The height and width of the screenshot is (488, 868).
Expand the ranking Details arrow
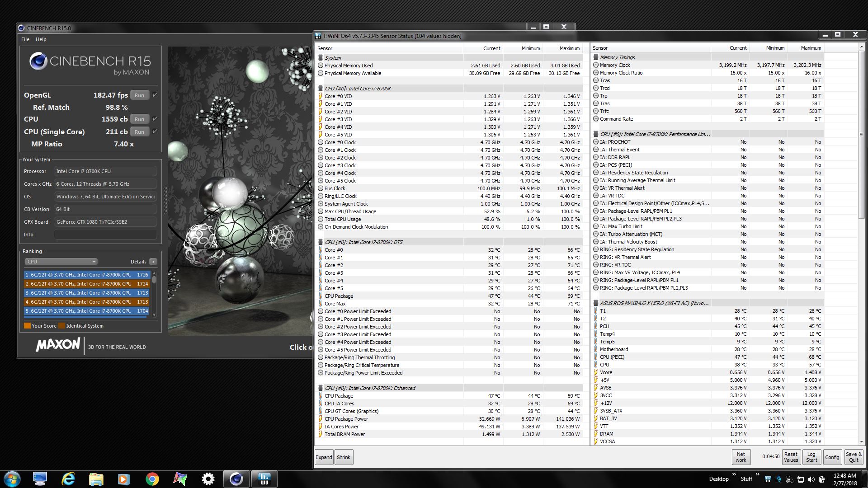coord(153,262)
